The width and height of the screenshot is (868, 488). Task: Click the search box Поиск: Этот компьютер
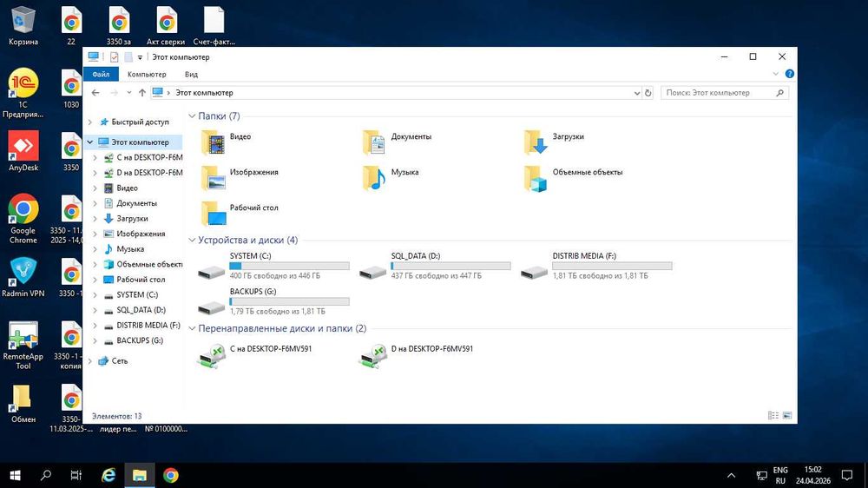point(725,93)
